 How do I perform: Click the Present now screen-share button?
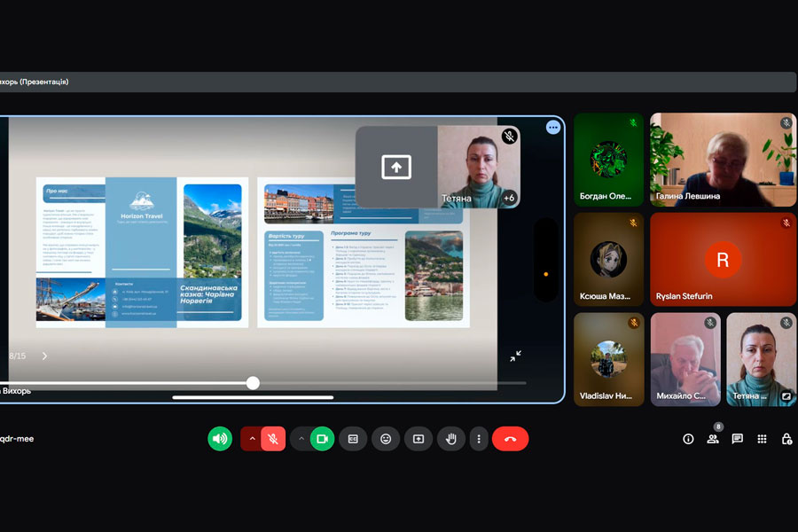[x=419, y=439]
